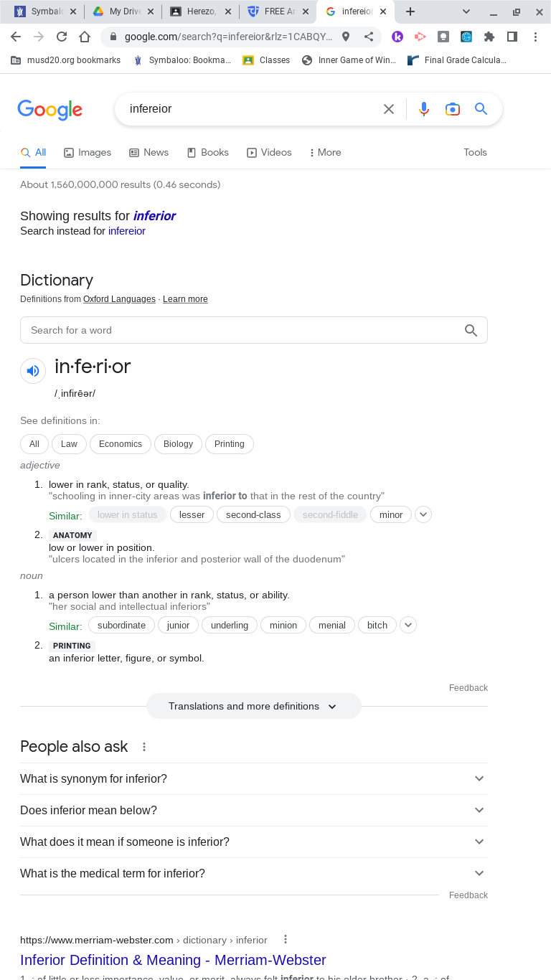Expand What is synonym for inferior question
Image resolution: width=551 pixels, height=980 pixels.
(254, 778)
